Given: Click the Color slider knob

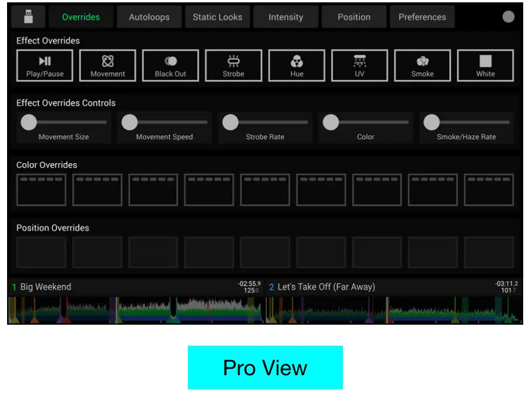Looking at the screenshot, I should click(331, 122).
